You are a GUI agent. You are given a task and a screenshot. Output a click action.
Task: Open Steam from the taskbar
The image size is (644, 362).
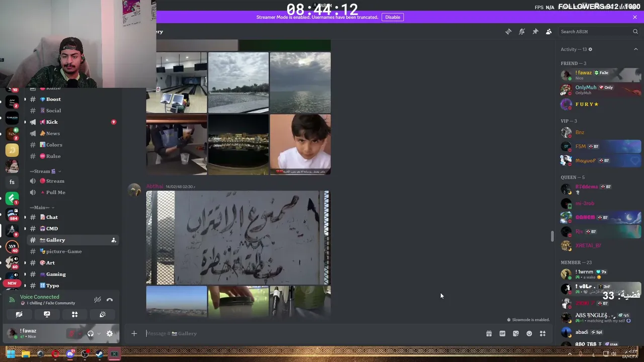[x=100, y=354]
